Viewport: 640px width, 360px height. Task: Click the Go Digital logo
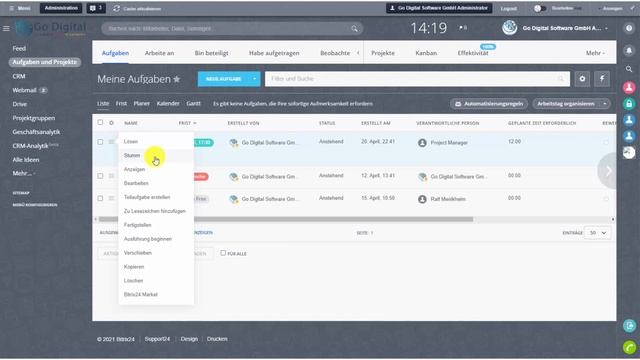(51, 28)
